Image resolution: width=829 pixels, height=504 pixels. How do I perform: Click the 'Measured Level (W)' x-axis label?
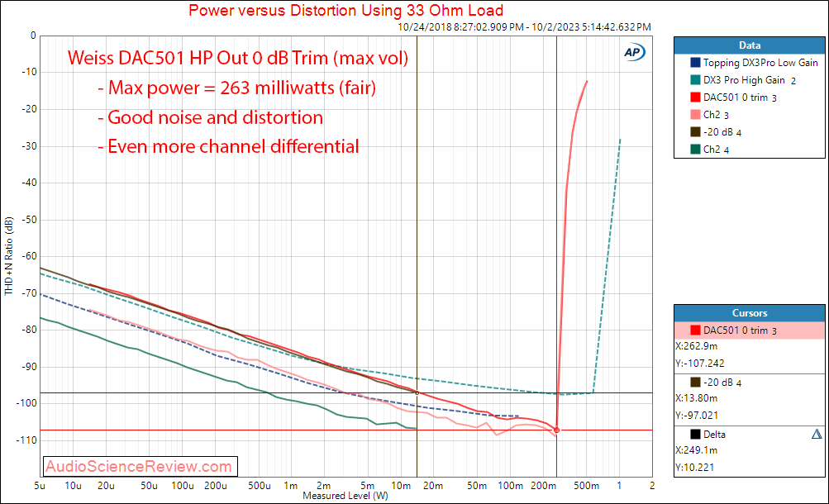[x=345, y=496]
